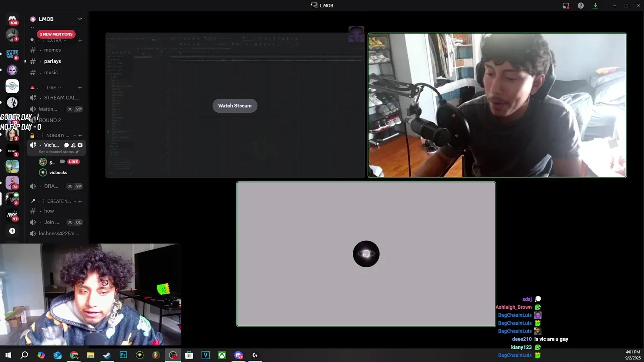Open the NSS server icon

pos(12,215)
